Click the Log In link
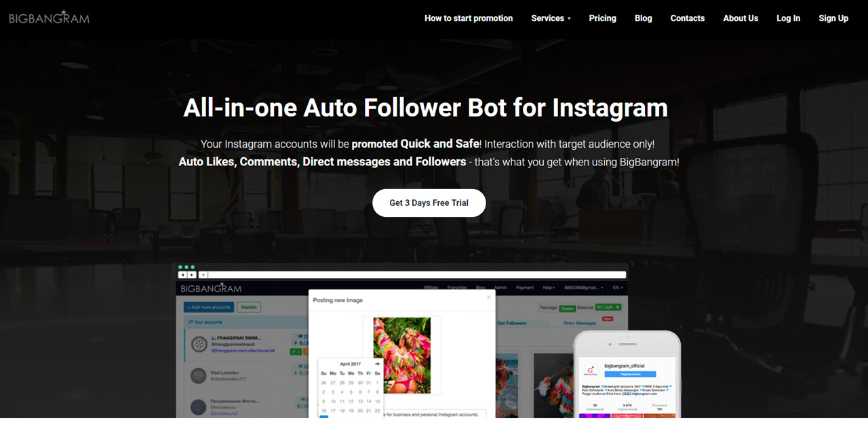Viewport: 868px width, 435px height. (788, 18)
